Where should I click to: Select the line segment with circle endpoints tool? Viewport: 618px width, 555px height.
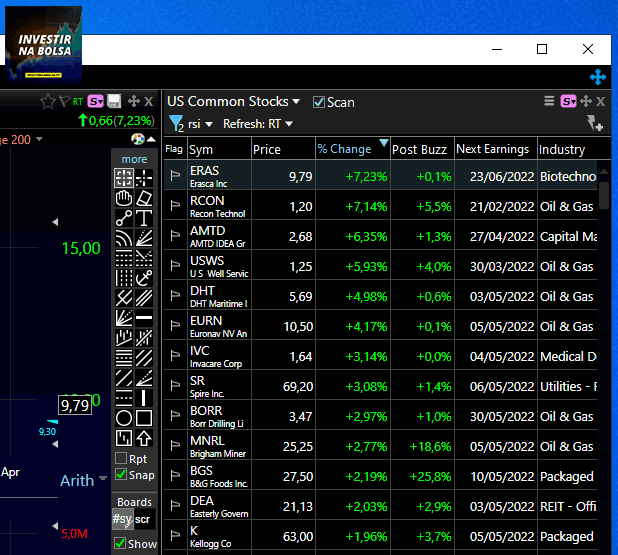[x=124, y=218]
